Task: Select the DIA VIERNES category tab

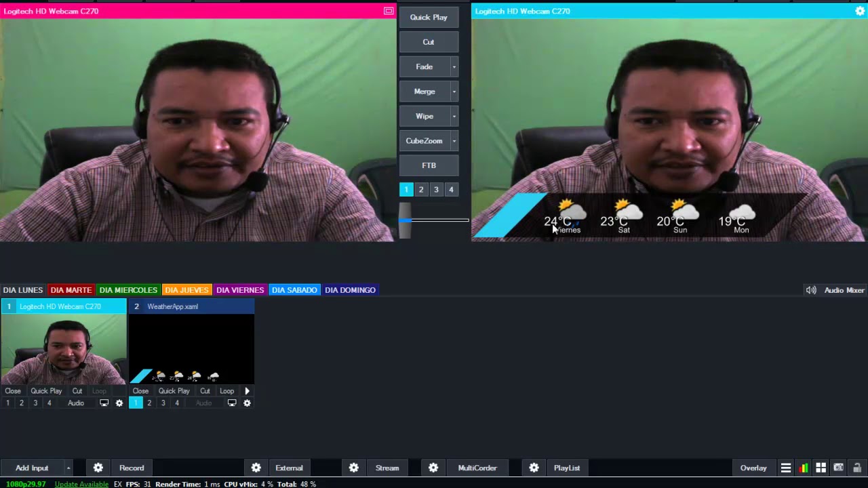Action: 240,290
